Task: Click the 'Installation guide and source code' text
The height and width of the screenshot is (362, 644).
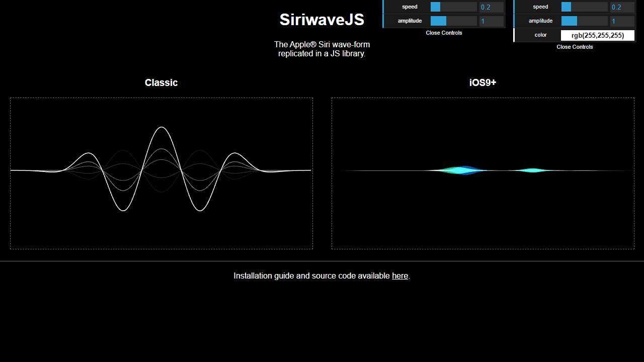Action: point(311,276)
